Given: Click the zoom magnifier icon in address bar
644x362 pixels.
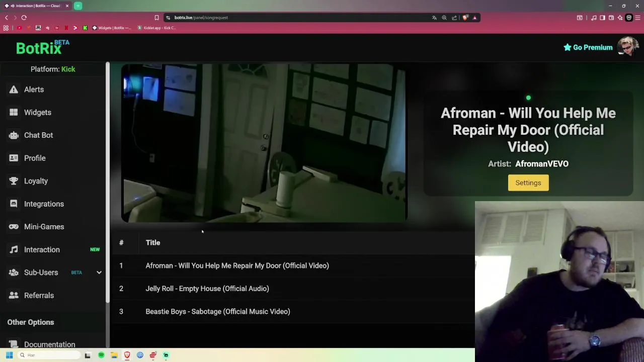Looking at the screenshot, I should click(x=444, y=18).
